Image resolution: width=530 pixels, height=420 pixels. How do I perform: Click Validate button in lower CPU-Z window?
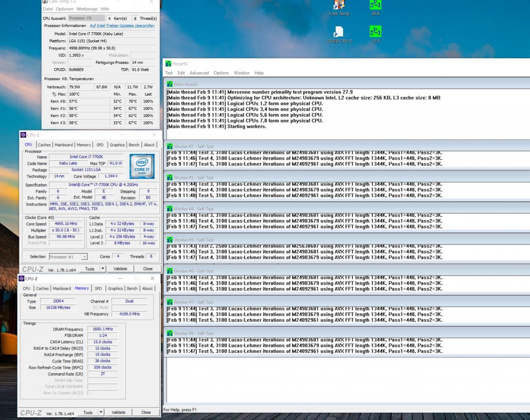tap(118, 412)
